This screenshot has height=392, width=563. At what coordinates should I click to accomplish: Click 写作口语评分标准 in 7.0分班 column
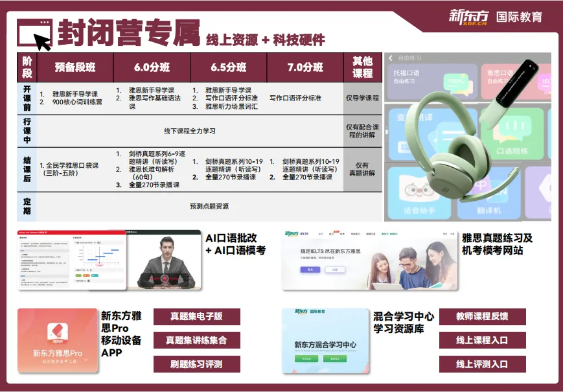click(295, 98)
